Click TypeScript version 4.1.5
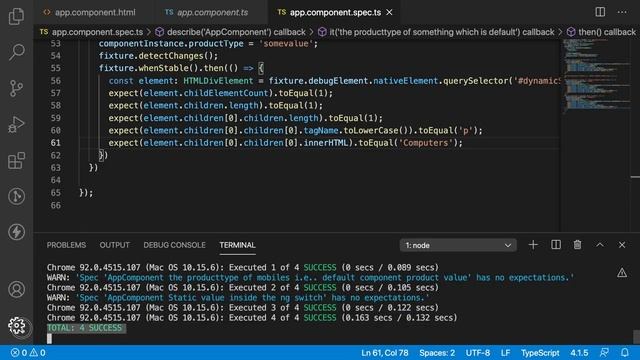Image resolution: width=640 pixels, height=360 pixels. pos(579,353)
